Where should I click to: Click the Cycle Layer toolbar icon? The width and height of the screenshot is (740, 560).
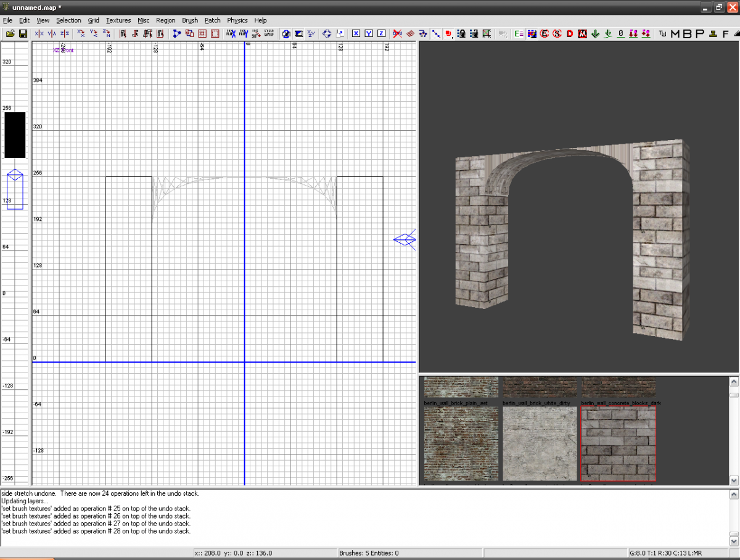(x=269, y=33)
